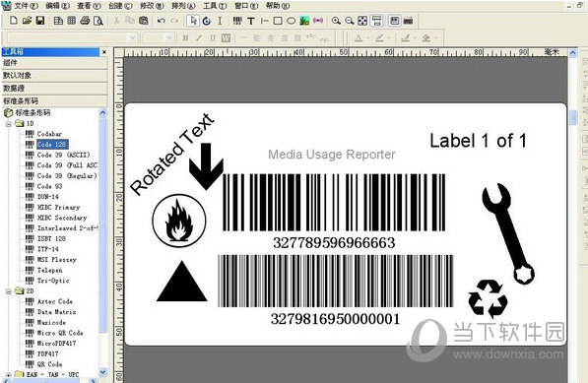This screenshot has height=383, width=588.
Task: Select Data Matrix barcode type
Action: [56, 312]
